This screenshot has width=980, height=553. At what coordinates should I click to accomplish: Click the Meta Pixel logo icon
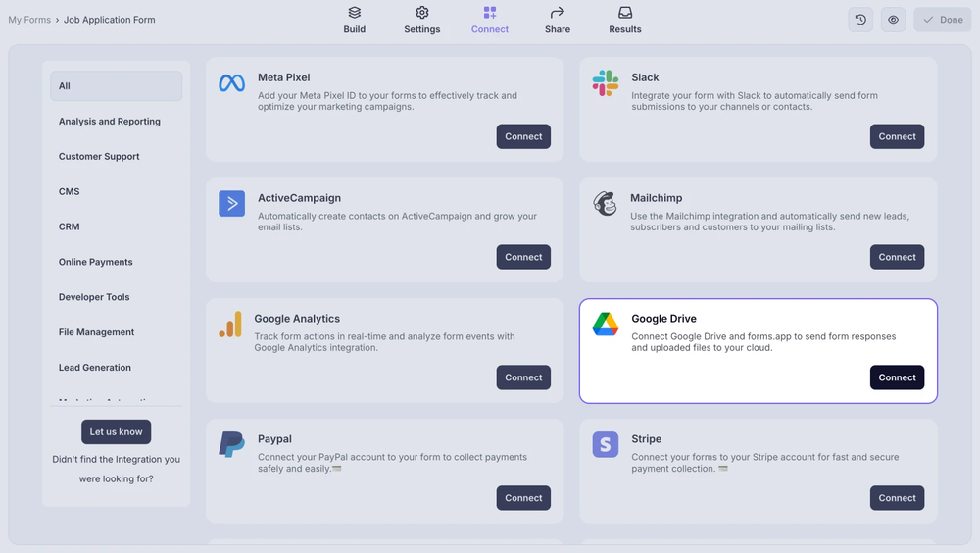click(x=232, y=84)
